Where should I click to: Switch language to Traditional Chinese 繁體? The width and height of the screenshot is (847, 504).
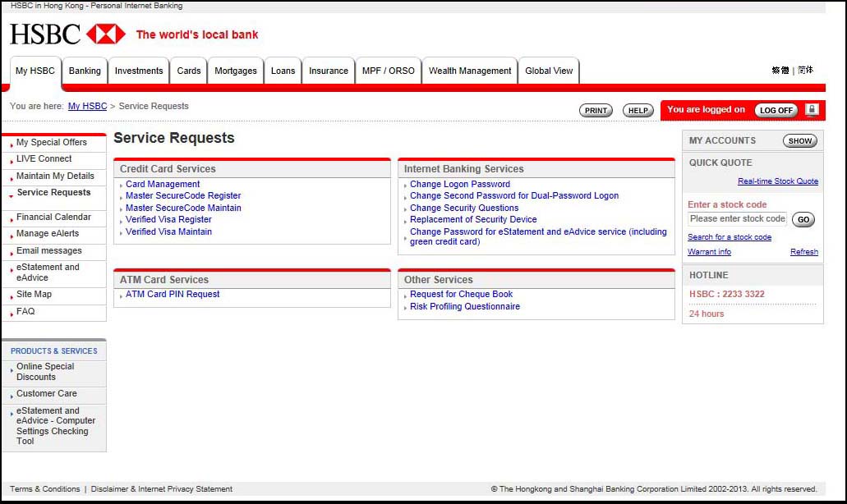[x=780, y=70]
